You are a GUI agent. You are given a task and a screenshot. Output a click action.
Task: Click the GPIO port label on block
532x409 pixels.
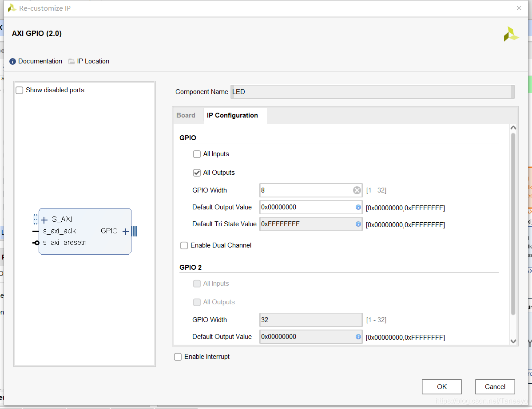point(109,231)
